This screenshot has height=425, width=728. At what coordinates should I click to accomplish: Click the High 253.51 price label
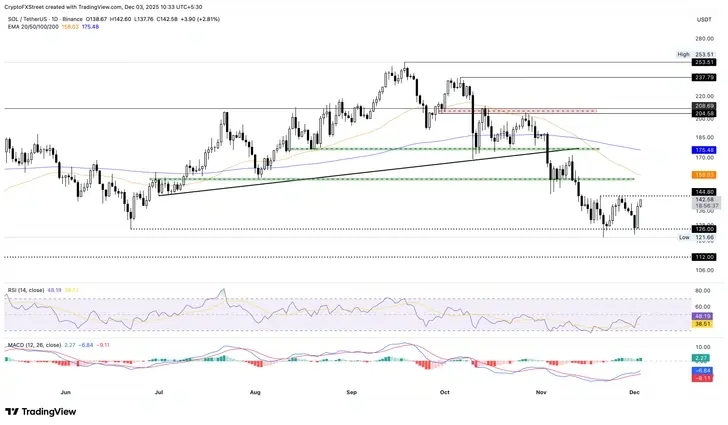coord(702,62)
